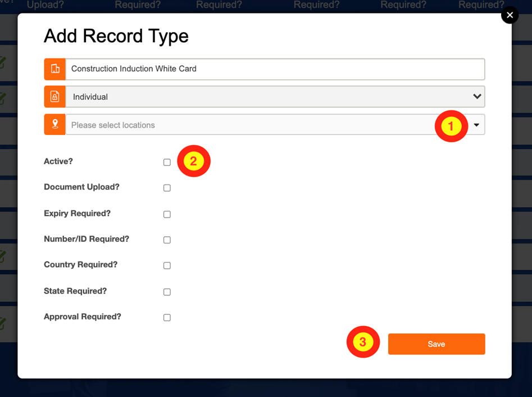
Task: Toggle the Number/ID Required? checkbox
Action: point(167,240)
